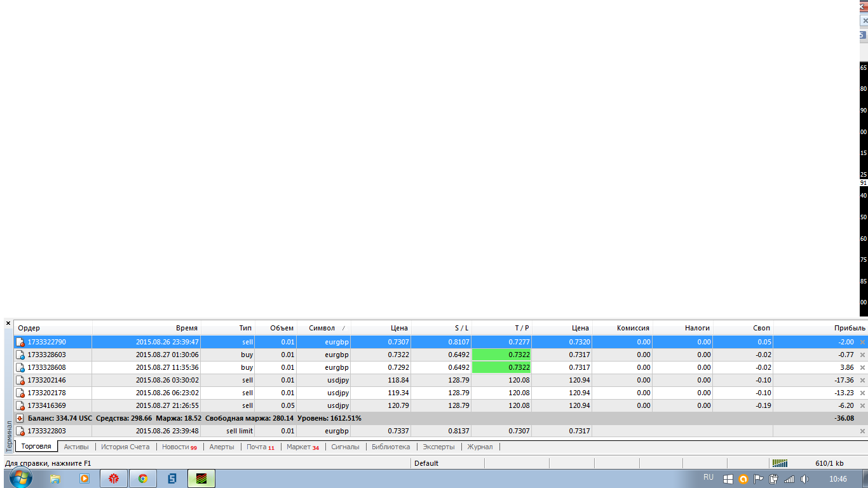This screenshot has width=868, height=488.
Task: Sort by the Комиссия column header
Action: click(x=623, y=328)
